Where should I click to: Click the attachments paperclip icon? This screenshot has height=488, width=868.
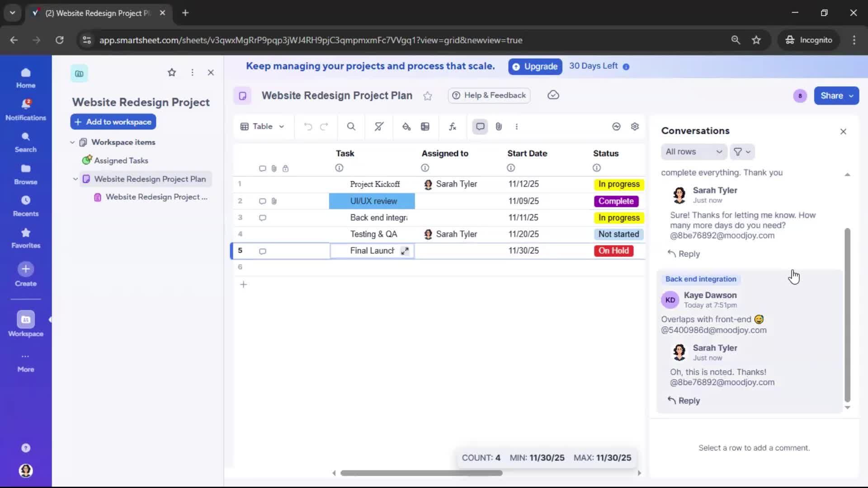coord(499,127)
